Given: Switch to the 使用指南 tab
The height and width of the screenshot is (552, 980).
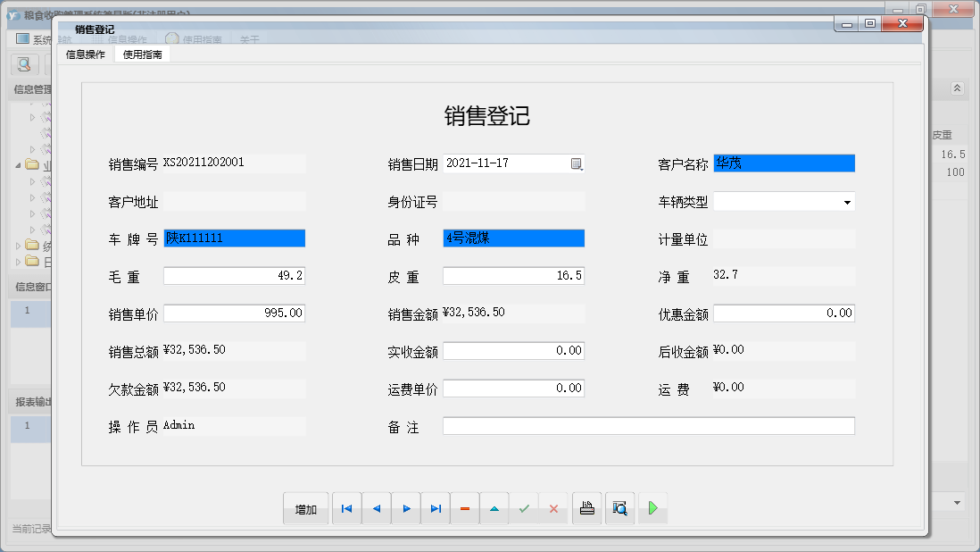Looking at the screenshot, I should pos(143,53).
